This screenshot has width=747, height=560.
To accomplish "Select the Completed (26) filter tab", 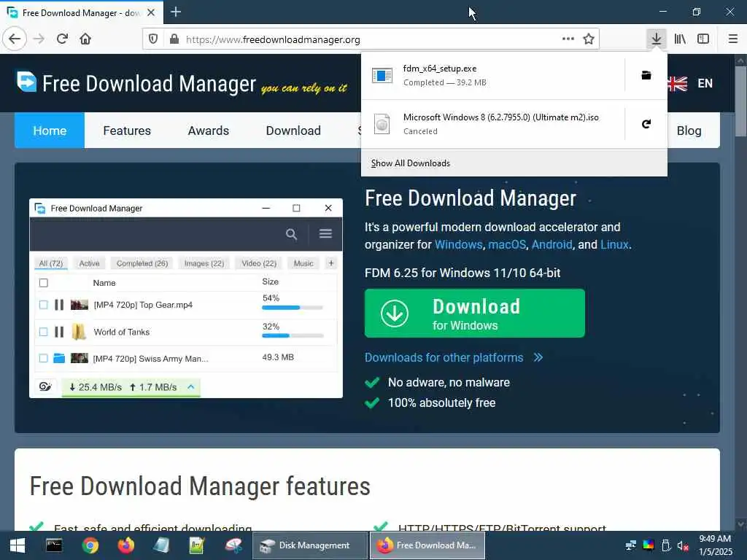I will point(142,263).
